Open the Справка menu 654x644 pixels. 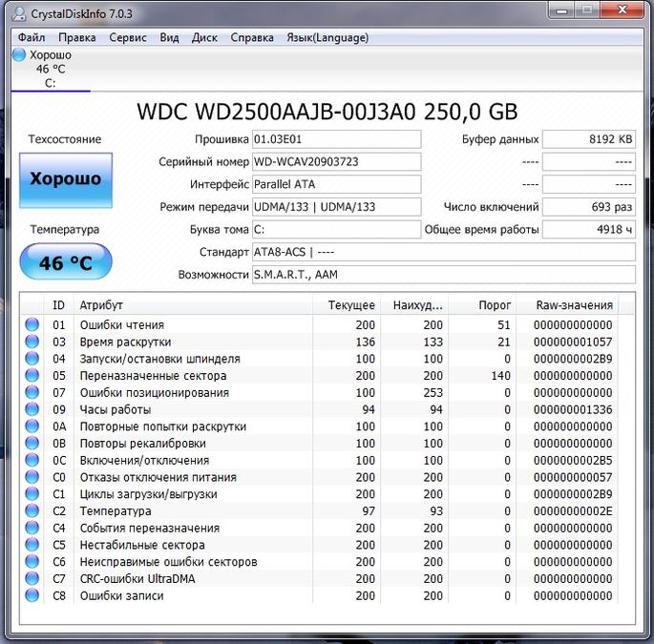click(252, 37)
